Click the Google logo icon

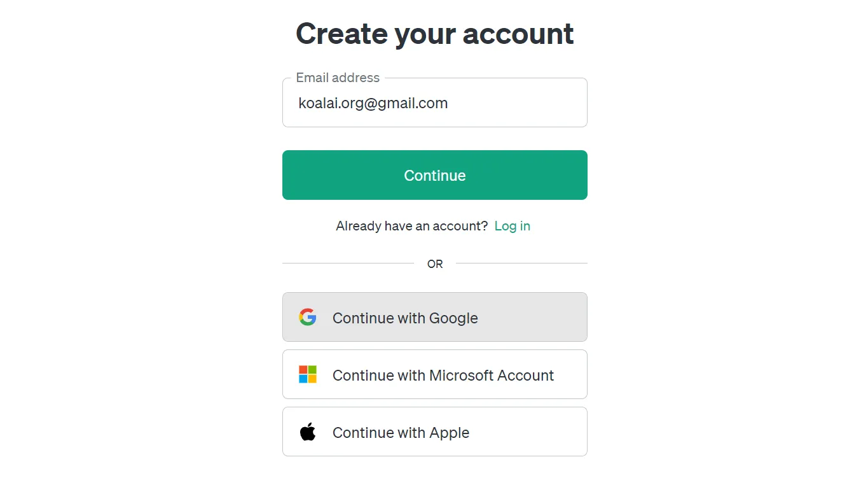(x=308, y=317)
